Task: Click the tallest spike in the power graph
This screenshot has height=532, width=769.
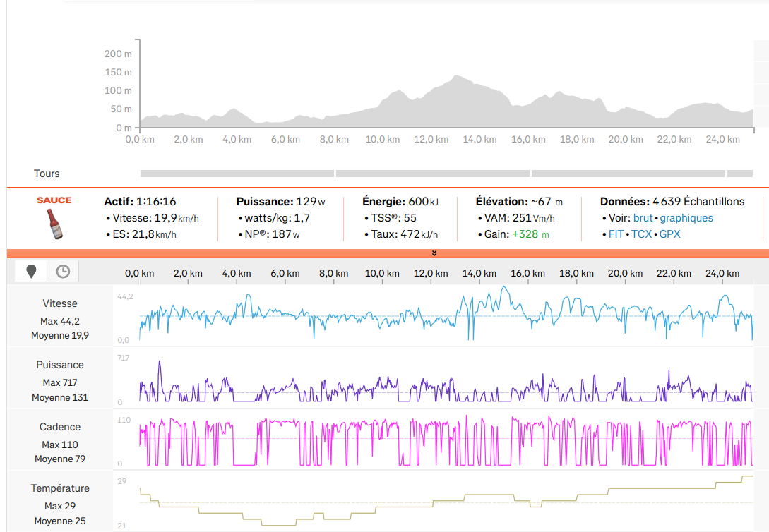Action: tap(160, 363)
